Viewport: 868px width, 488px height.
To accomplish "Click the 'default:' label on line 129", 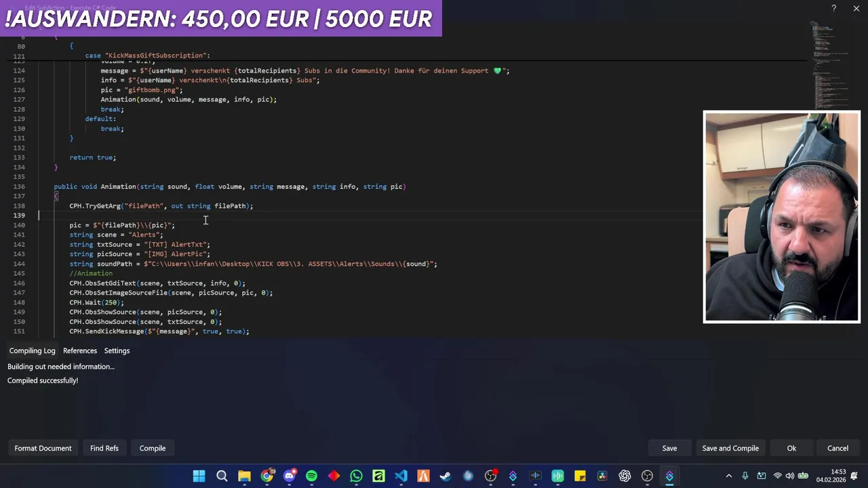I will point(100,119).
